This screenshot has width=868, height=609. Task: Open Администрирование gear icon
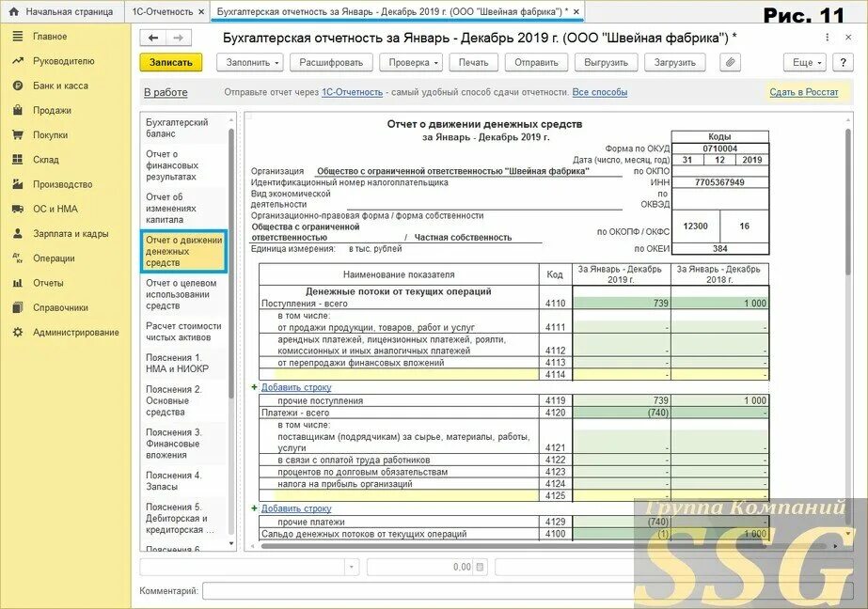[x=18, y=332]
